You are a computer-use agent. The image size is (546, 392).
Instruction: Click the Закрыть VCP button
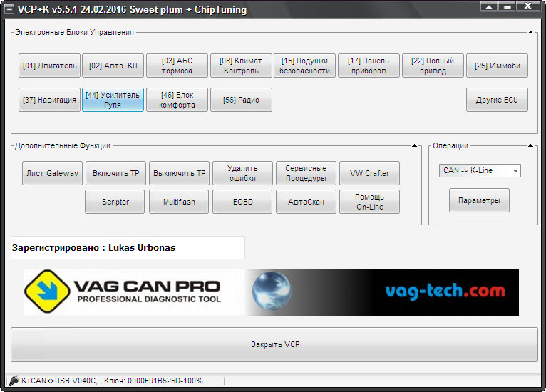[x=274, y=344]
